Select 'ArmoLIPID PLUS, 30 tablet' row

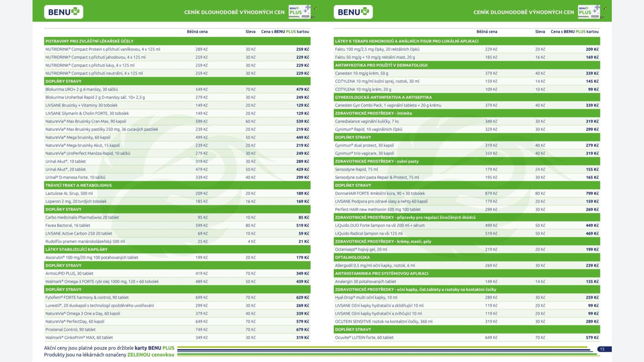(177, 274)
